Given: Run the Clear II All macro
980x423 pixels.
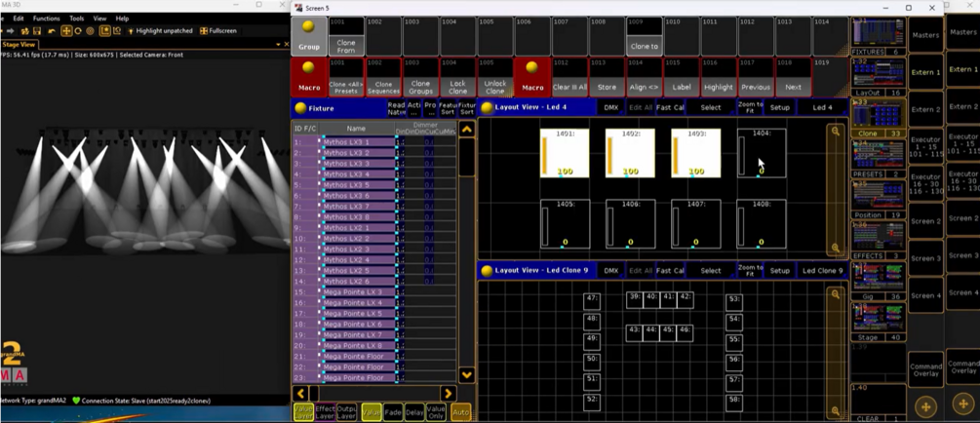Looking at the screenshot, I should 569,76.
